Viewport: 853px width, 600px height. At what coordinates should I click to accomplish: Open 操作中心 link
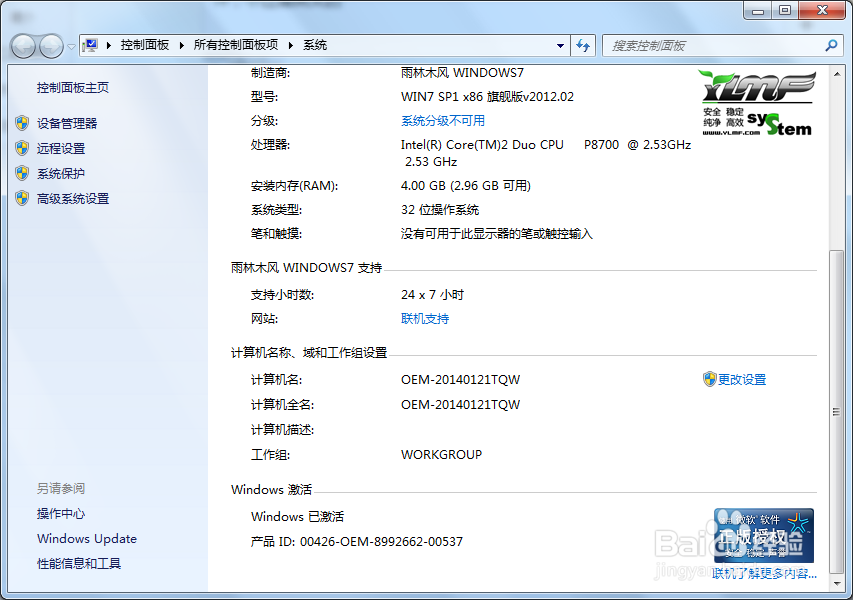pyautogui.click(x=61, y=514)
